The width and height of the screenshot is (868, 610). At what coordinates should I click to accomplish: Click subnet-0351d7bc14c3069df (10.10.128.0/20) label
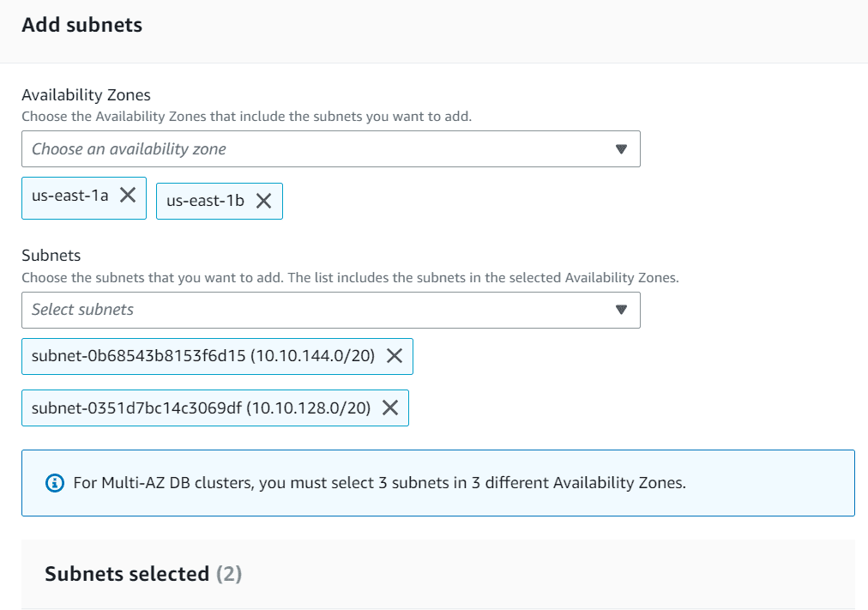pos(201,408)
